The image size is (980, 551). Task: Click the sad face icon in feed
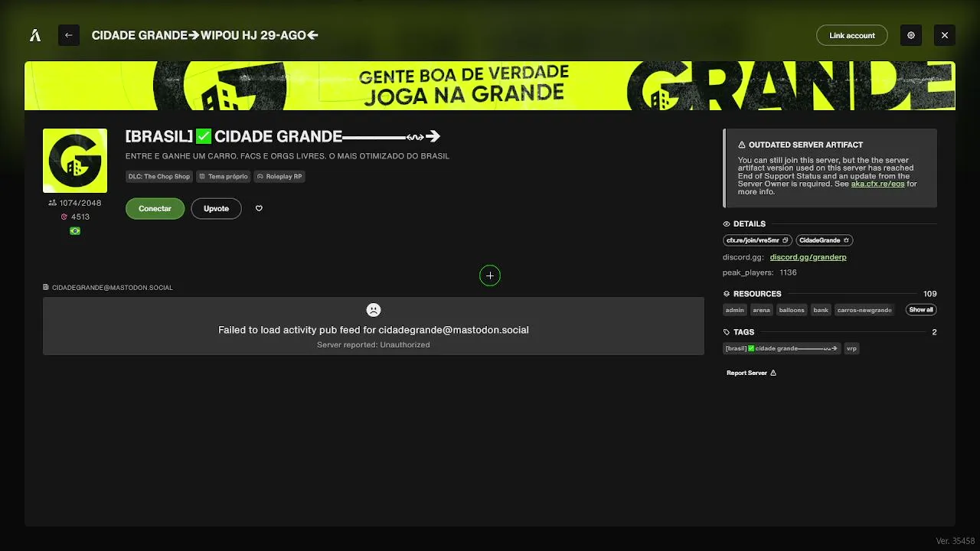374,310
